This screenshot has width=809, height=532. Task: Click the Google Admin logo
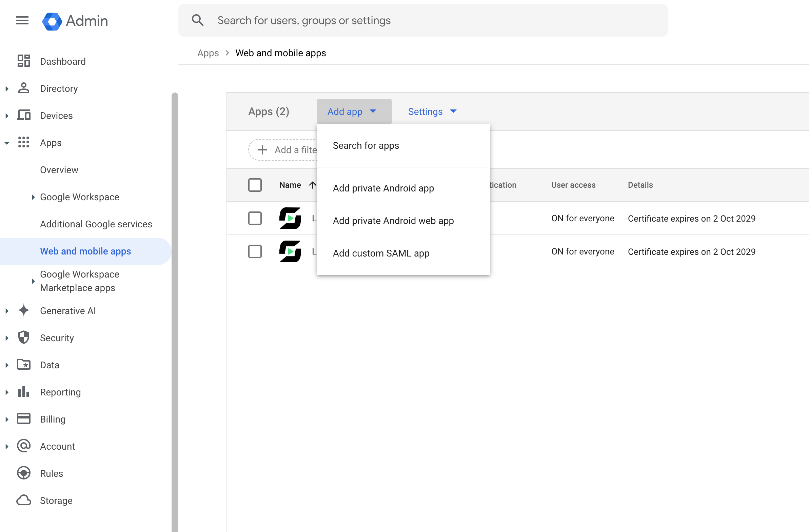pyautogui.click(x=75, y=21)
